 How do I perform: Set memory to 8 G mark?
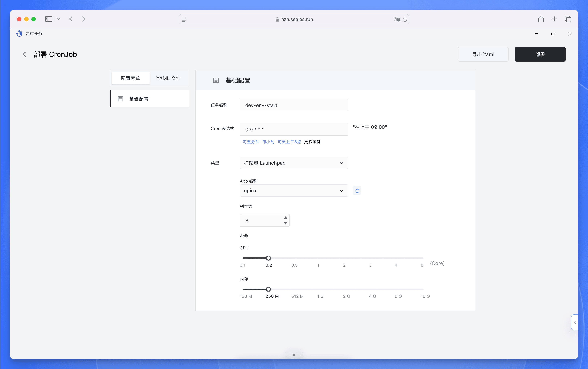(x=398, y=296)
